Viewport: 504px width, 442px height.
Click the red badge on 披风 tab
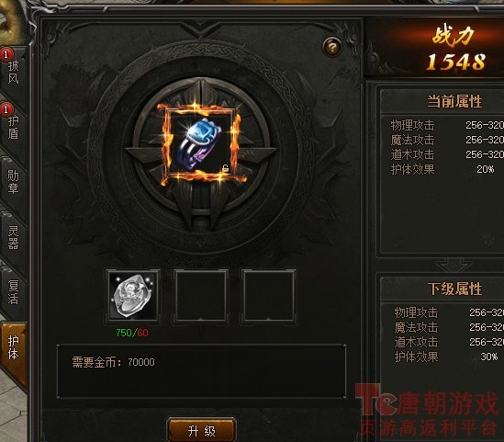6,54
